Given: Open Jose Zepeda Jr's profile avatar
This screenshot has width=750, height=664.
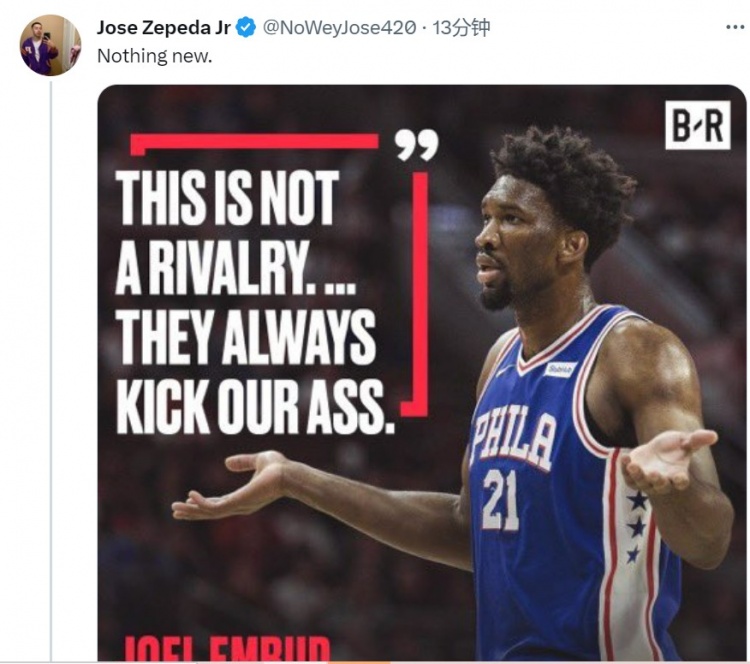Looking at the screenshot, I should pos(50,45).
